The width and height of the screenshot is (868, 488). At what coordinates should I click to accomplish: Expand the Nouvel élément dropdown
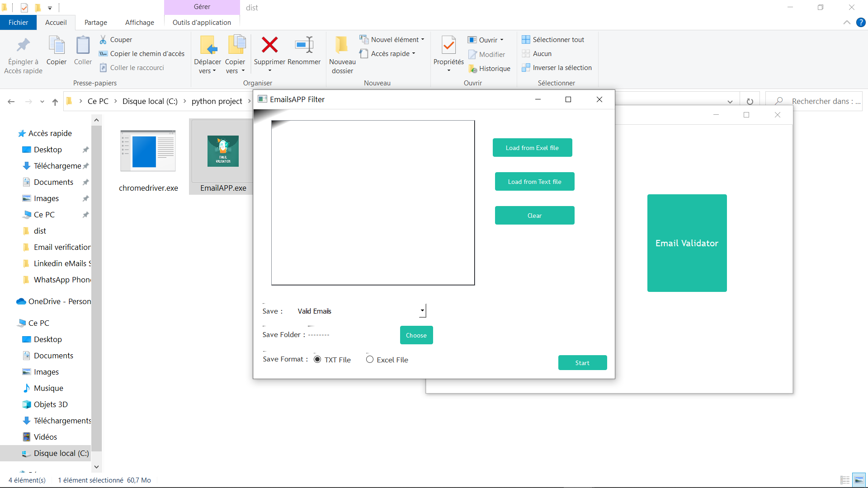point(422,40)
